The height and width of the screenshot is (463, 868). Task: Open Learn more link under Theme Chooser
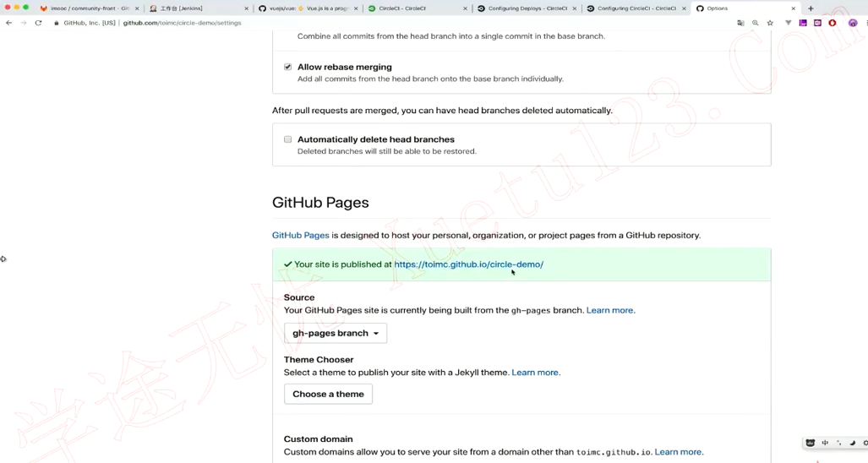coord(535,373)
